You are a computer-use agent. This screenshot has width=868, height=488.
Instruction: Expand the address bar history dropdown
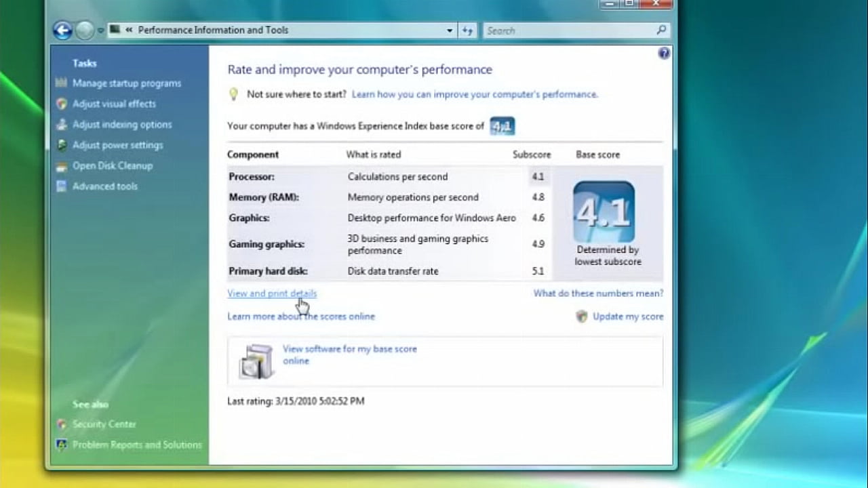click(x=450, y=30)
